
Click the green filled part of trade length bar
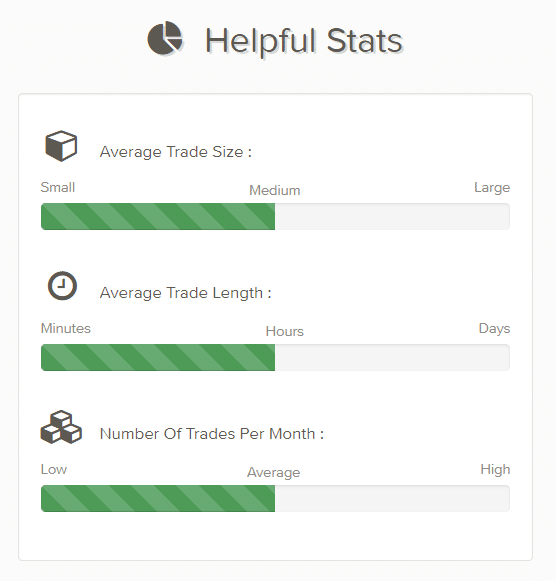(158, 358)
